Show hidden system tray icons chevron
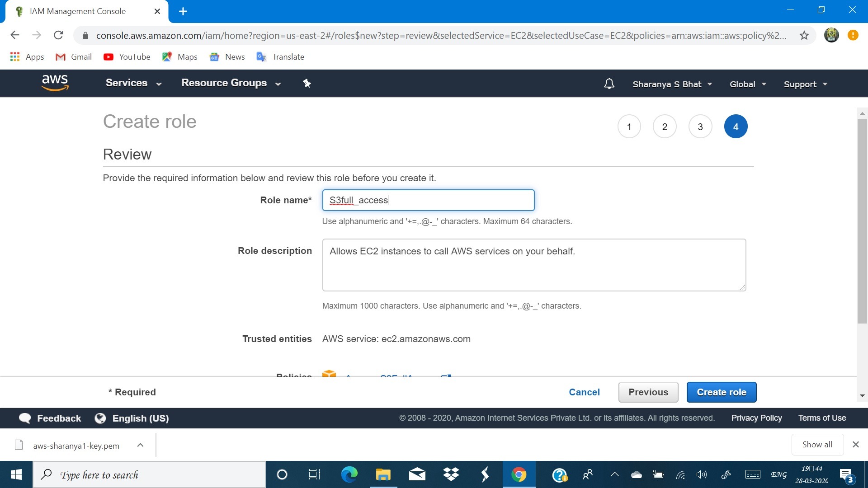This screenshot has width=868, height=488. 614,474
